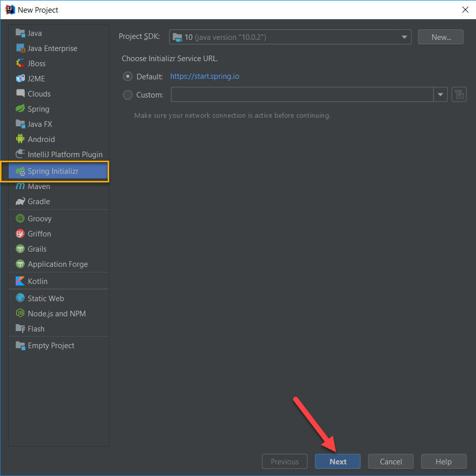The height and width of the screenshot is (476, 476).
Task: Select the Application Forge icon
Action: pos(20,264)
